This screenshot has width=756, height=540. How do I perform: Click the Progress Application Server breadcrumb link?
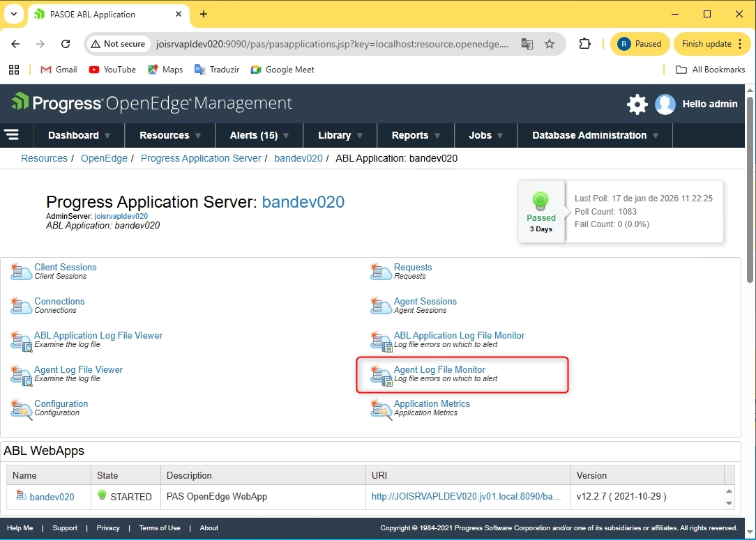(x=201, y=158)
